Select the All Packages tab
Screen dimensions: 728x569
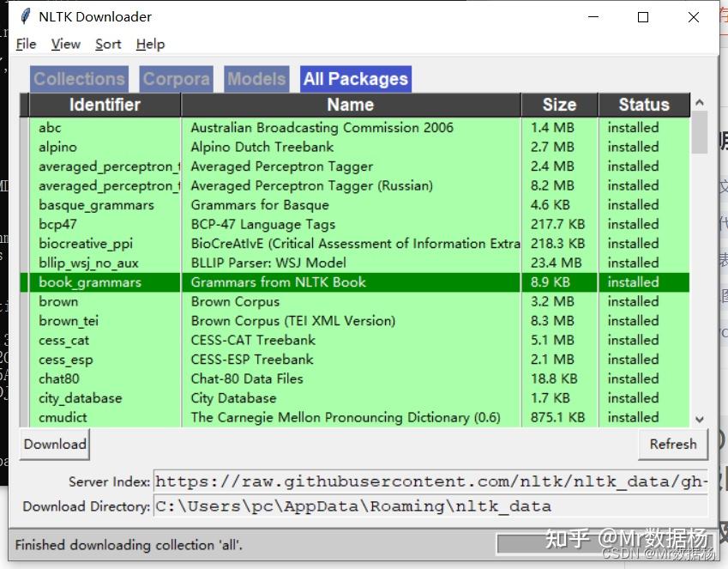pyautogui.click(x=356, y=79)
